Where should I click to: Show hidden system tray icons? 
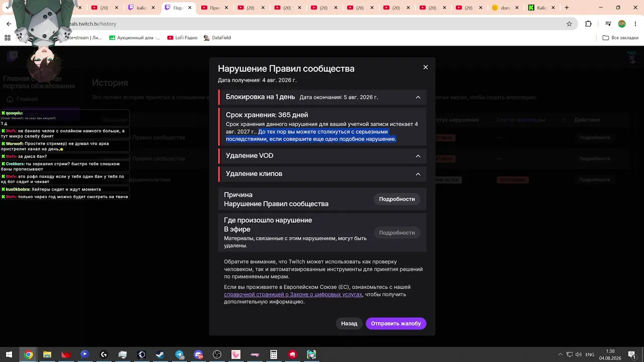click(560, 354)
